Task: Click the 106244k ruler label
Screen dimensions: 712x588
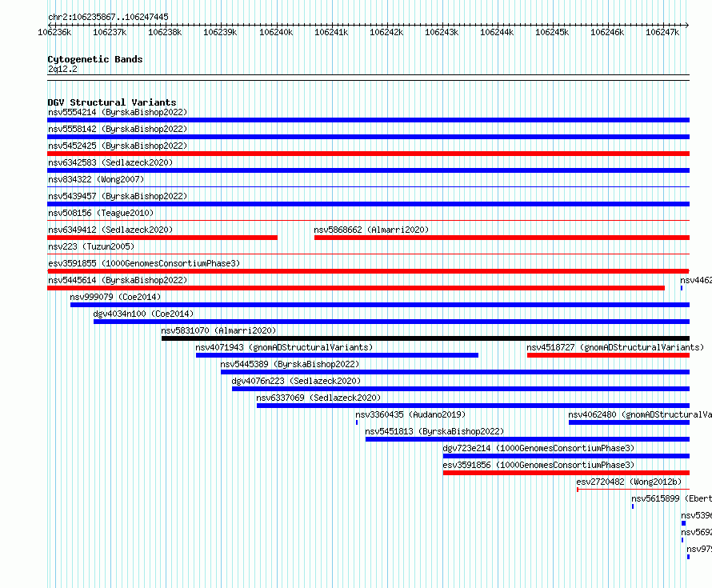Action: (497, 32)
